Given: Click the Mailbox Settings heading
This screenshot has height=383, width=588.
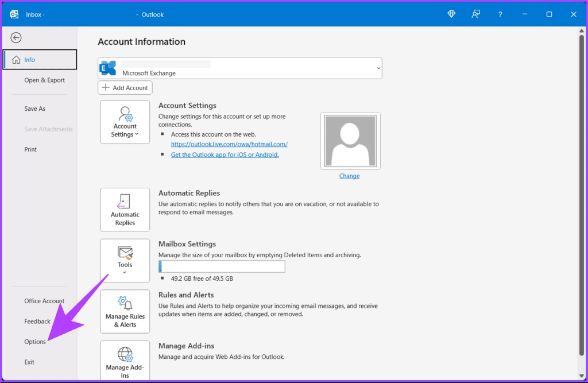Looking at the screenshot, I should pos(187,244).
